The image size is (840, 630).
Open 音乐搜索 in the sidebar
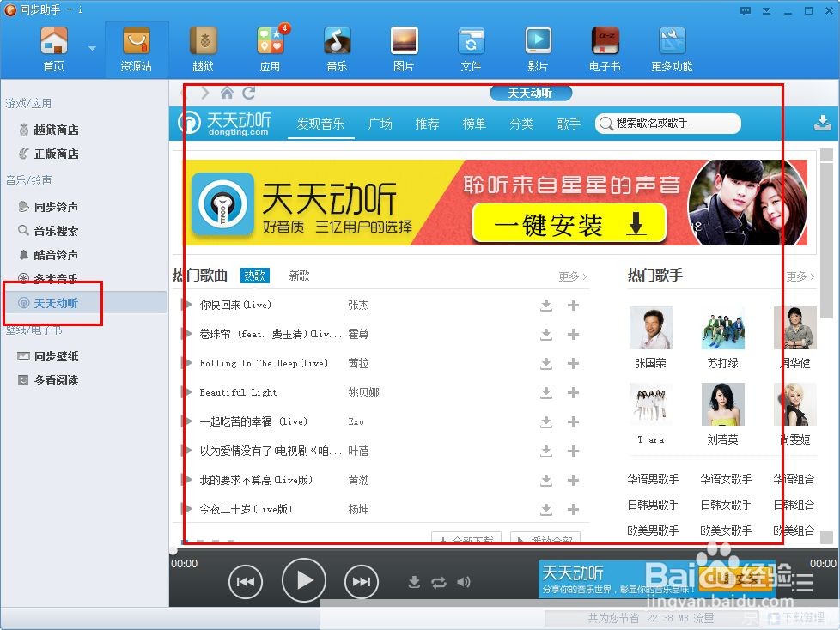click(49, 231)
